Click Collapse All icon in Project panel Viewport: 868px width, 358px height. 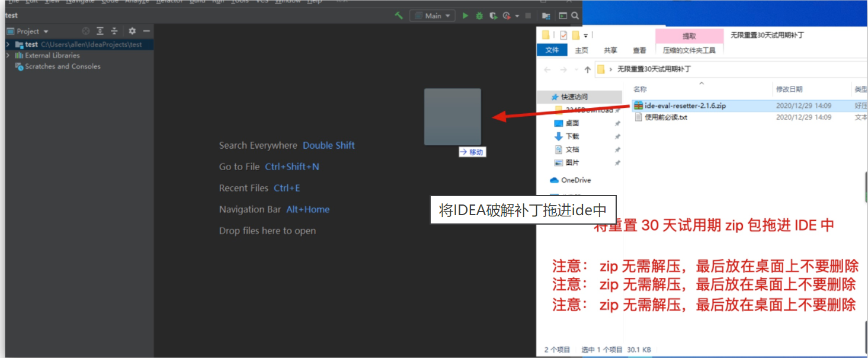114,31
